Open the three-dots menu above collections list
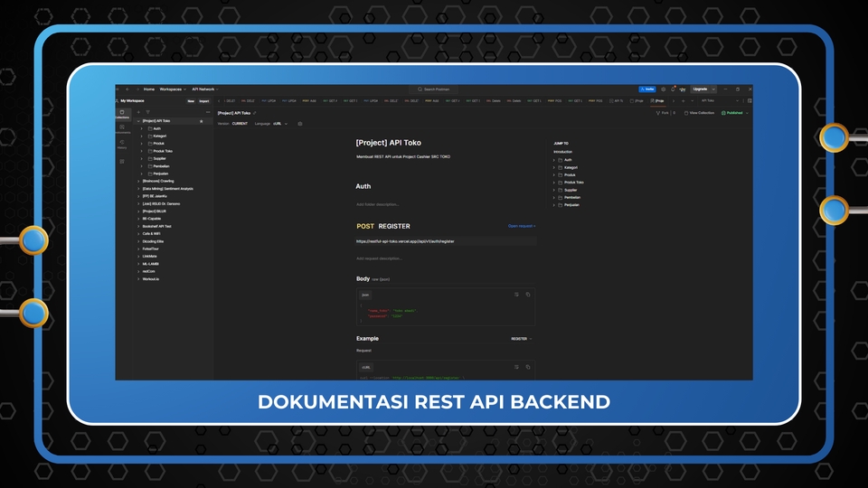 point(208,112)
